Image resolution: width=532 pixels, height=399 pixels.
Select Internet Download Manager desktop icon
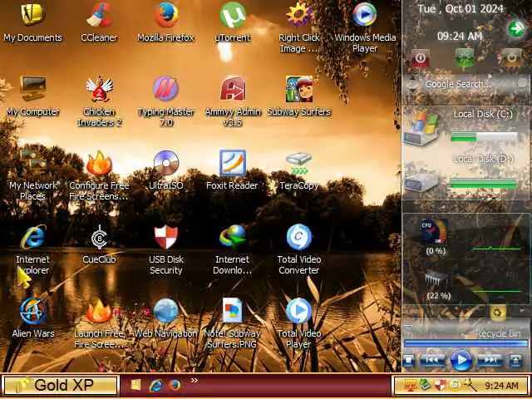tap(233, 236)
